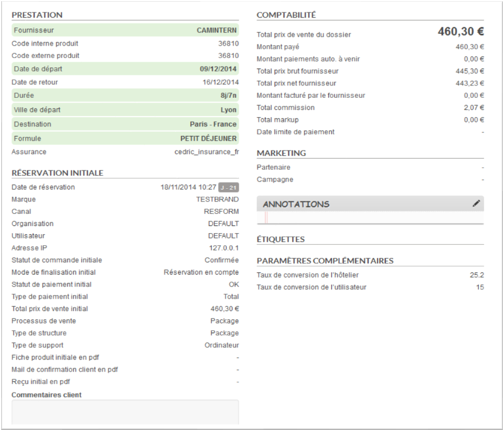Click the ÉTIQUETTES section heading
Screen dimensions: 504x431
click(x=280, y=239)
